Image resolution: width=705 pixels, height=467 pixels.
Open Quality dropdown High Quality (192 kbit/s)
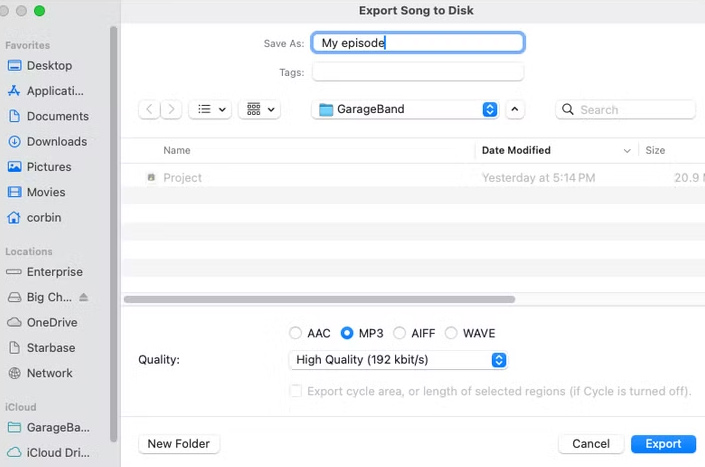[x=398, y=360]
